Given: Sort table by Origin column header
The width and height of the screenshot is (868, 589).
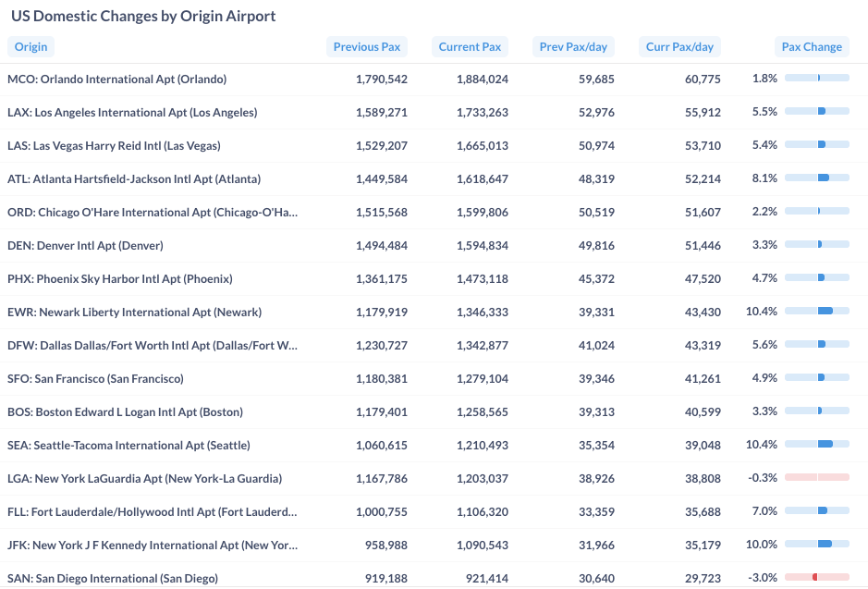Looking at the screenshot, I should coord(31,47).
